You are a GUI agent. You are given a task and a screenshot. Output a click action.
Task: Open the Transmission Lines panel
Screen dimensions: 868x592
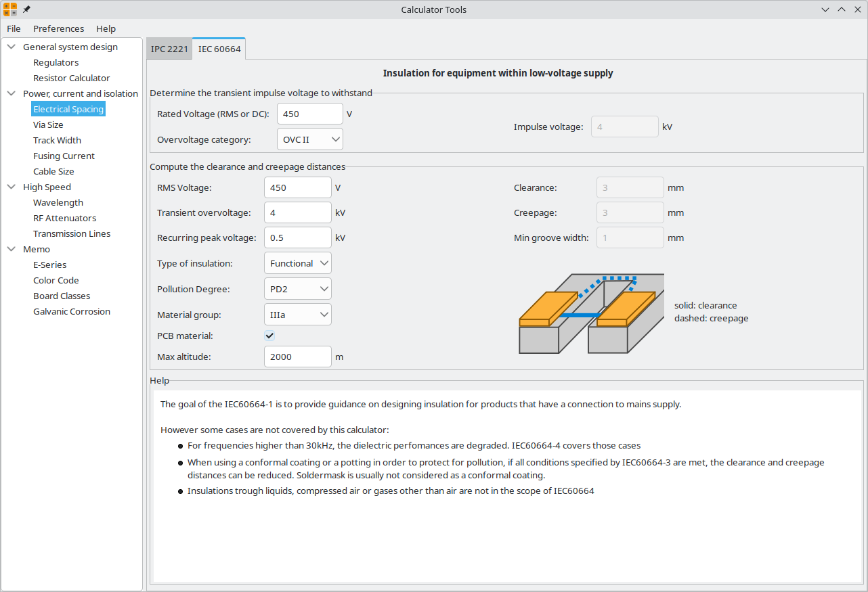click(x=72, y=233)
